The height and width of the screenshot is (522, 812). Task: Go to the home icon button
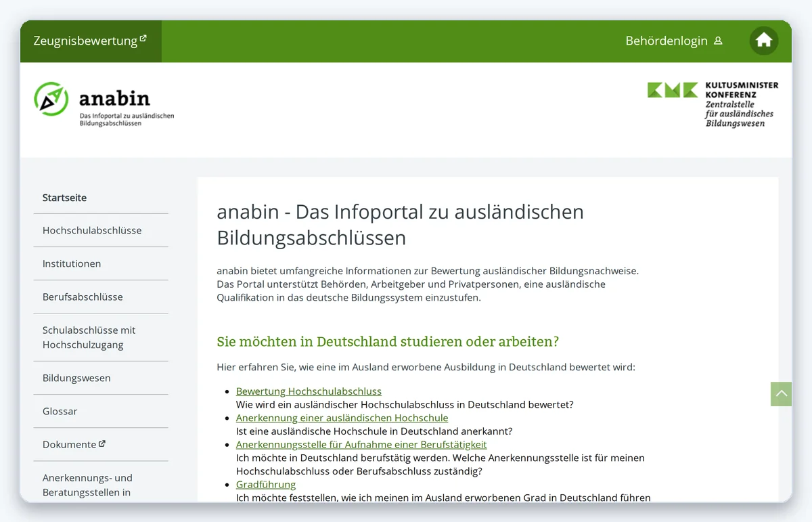(764, 41)
